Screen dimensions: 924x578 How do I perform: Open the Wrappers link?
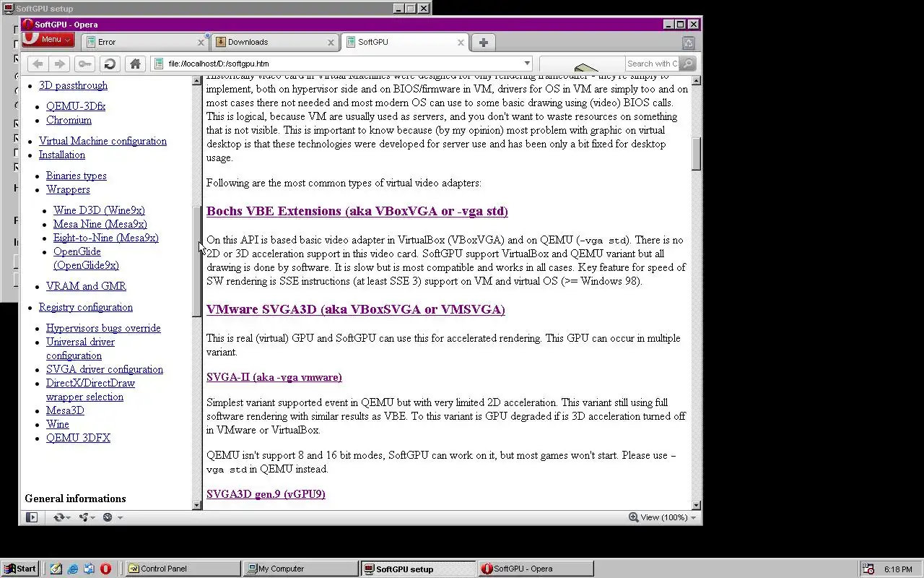(x=68, y=189)
